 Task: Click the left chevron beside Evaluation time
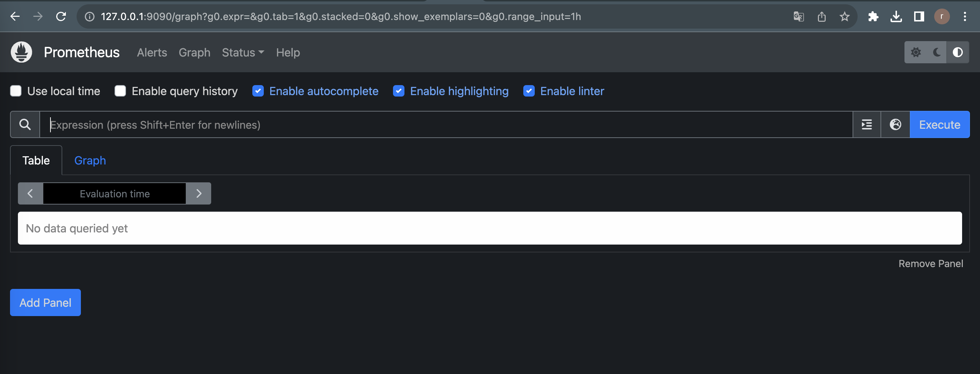[x=30, y=193]
